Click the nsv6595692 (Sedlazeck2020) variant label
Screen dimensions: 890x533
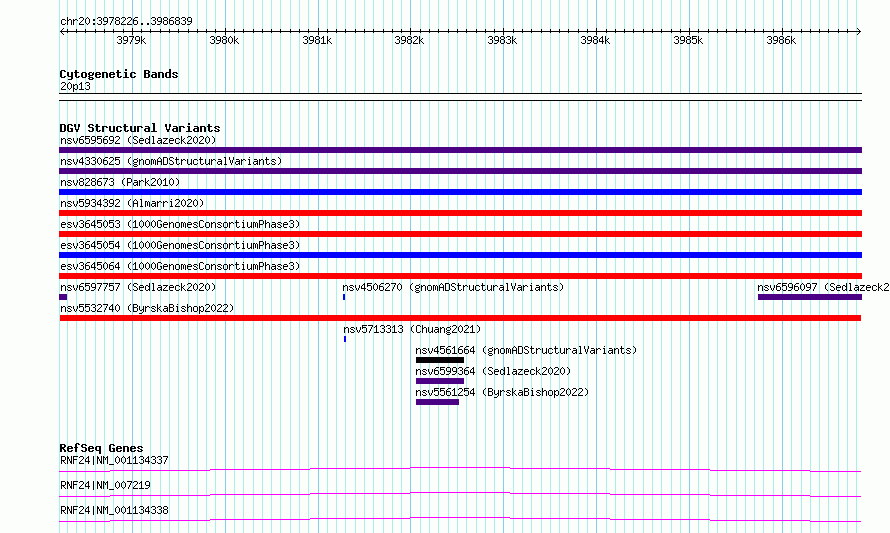coord(138,140)
